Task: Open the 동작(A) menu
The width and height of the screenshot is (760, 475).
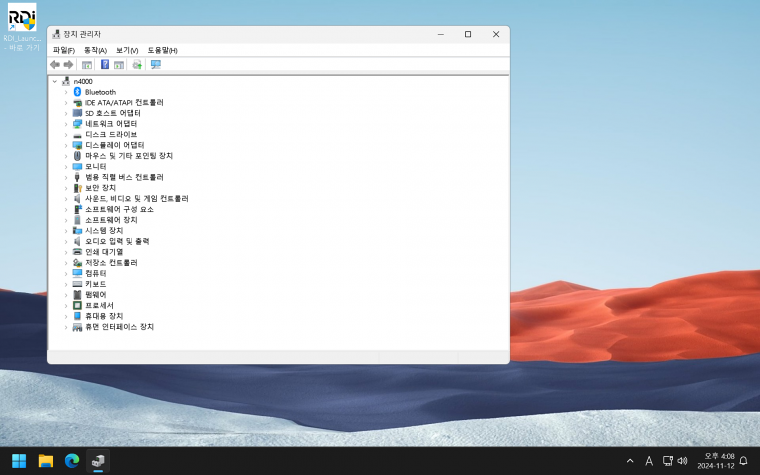Action: tap(95, 50)
